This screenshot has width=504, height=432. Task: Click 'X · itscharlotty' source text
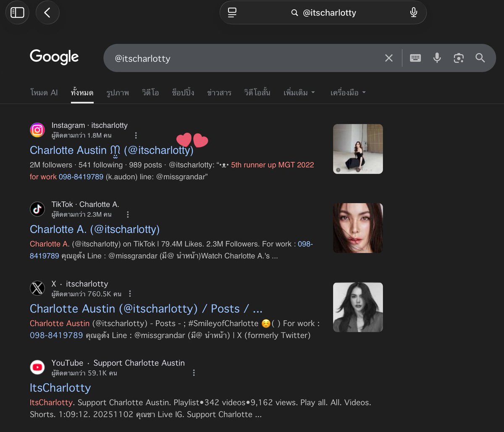80,284
